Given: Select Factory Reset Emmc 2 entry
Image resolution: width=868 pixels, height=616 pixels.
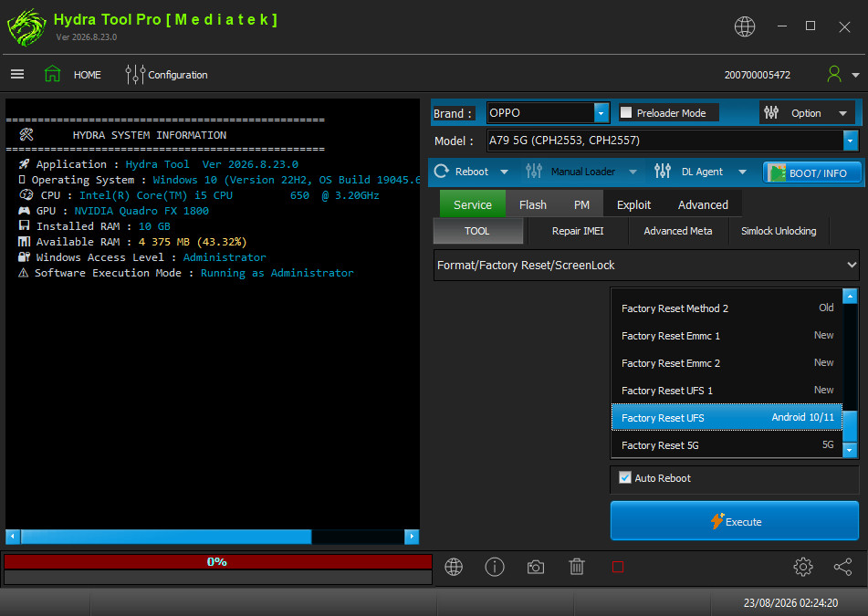Looking at the screenshot, I should tap(727, 363).
